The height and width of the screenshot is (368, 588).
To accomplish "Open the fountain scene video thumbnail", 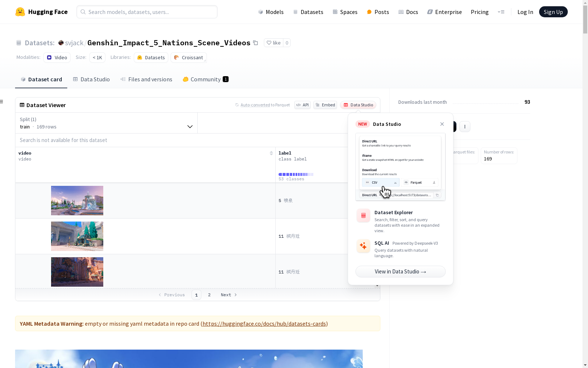I will pyautogui.click(x=77, y=201).
